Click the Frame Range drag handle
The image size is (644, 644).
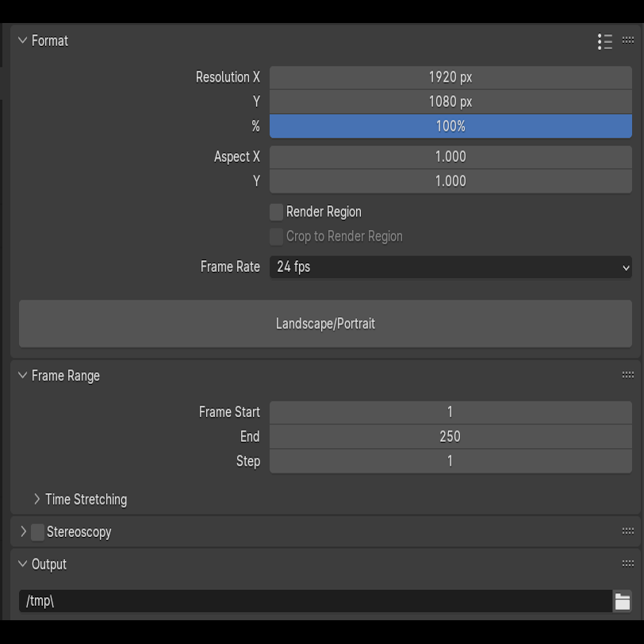click(x=628, y=375)
